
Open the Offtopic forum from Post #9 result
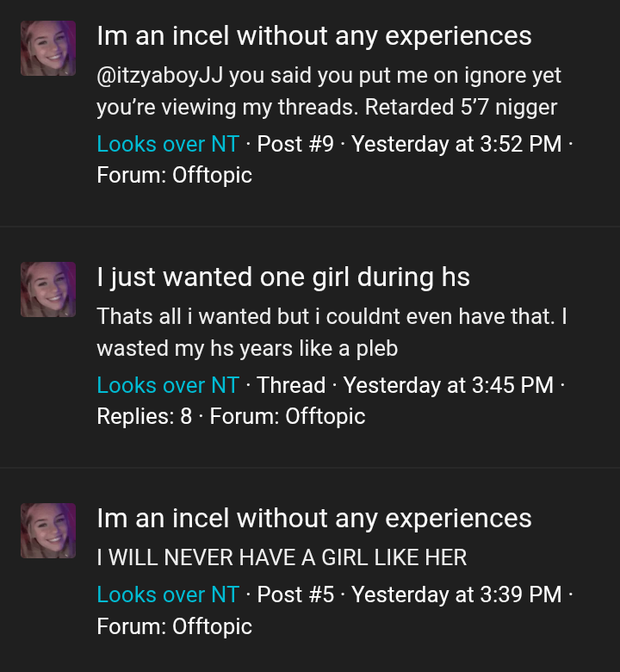coord(212,175)
